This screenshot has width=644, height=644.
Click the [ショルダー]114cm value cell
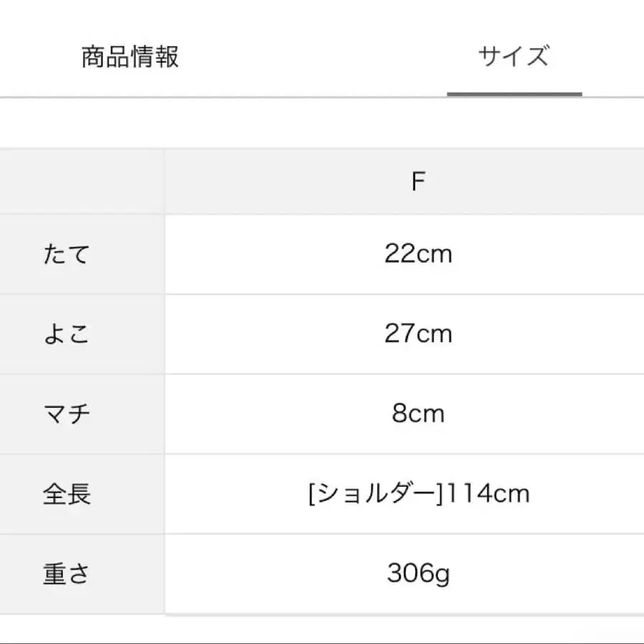click(419, 494)
